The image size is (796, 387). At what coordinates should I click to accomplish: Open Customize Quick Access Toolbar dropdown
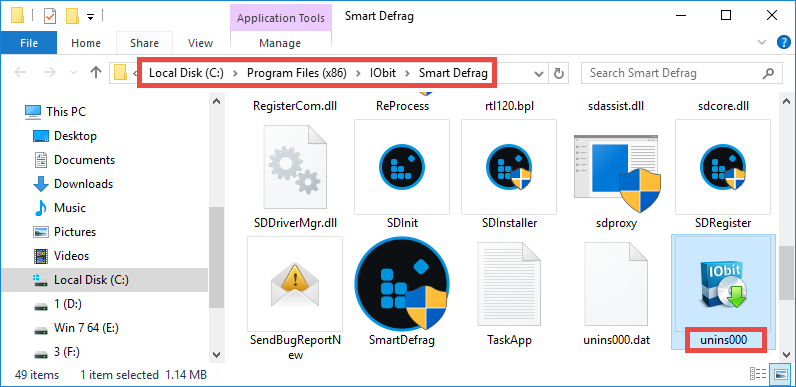click(x=90, y=17)
